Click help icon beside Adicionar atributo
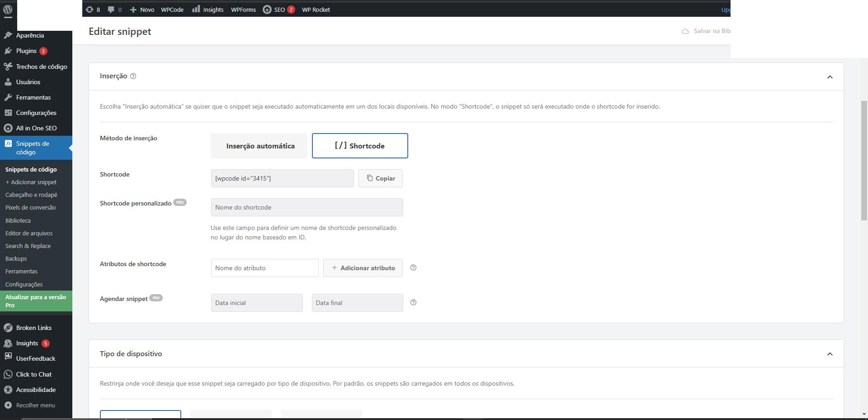 point(413,267)
